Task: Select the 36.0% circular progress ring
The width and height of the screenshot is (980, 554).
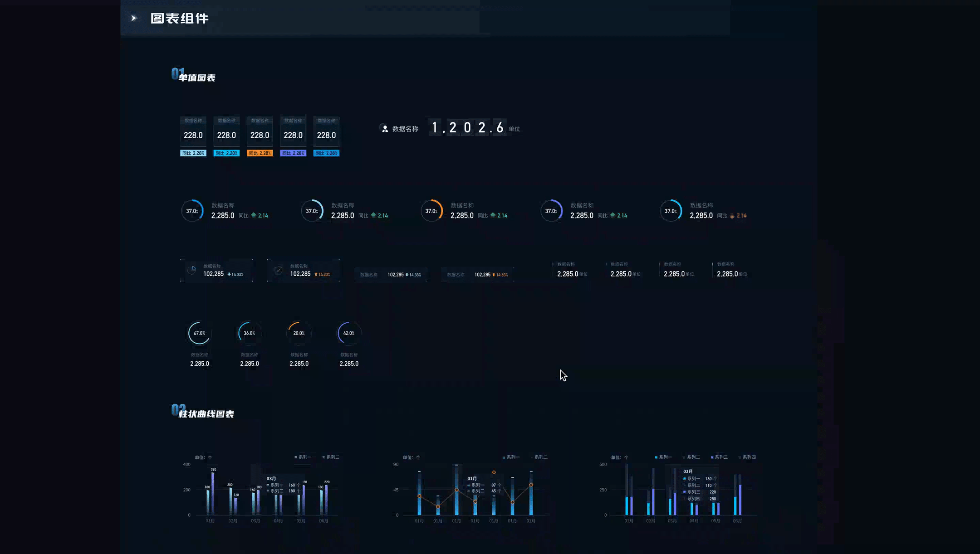Action: pos(249,333)
